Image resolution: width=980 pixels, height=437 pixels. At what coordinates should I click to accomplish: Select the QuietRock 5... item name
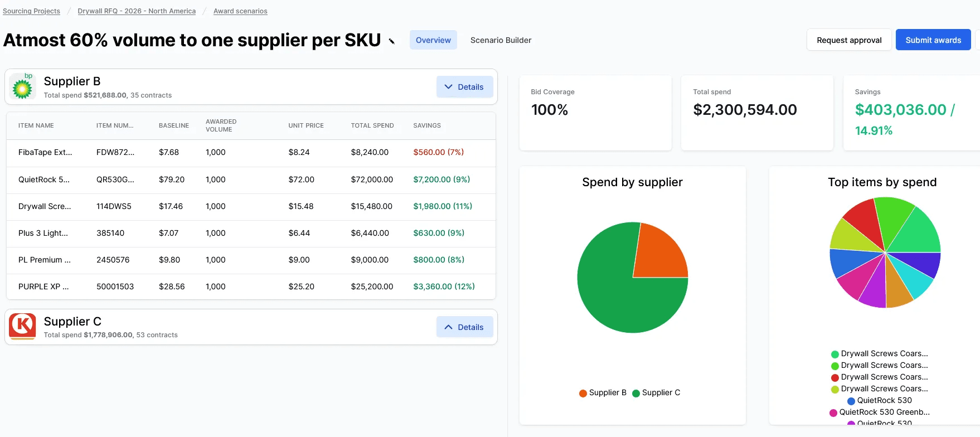pos(44,179)
